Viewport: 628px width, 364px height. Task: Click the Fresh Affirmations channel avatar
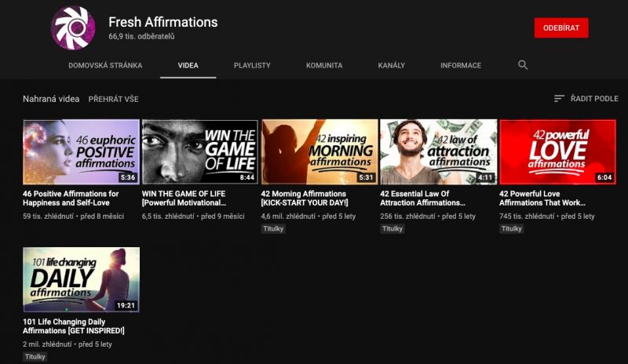[x=73, y=27]
